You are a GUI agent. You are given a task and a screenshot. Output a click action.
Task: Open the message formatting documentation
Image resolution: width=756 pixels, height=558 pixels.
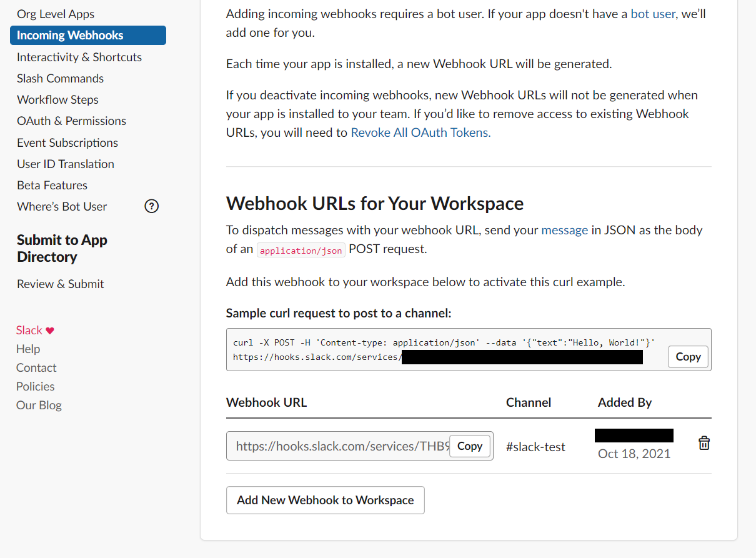click(x=564, y=229)
